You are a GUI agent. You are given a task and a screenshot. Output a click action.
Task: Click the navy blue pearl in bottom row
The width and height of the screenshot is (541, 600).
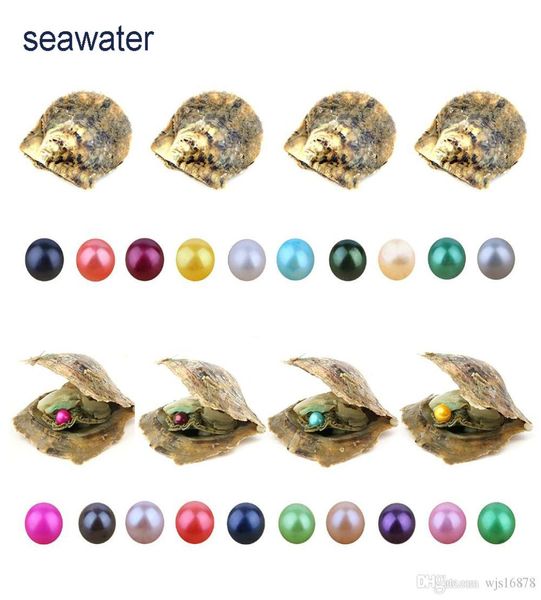[x=246, y=523]
